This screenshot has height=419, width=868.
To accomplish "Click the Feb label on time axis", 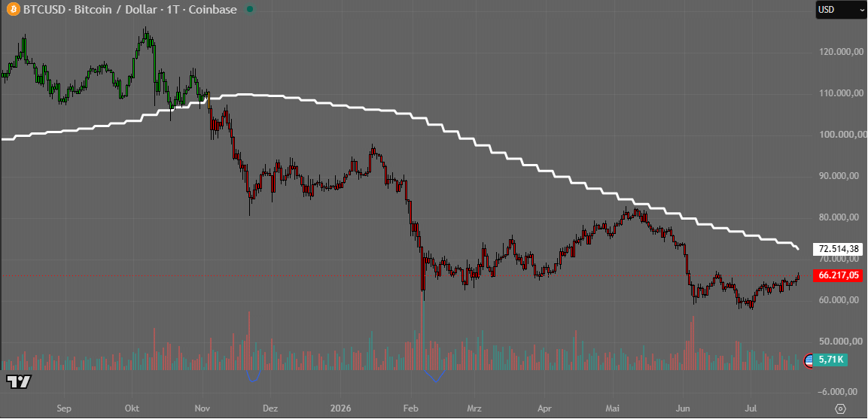I will click(410, 409).
